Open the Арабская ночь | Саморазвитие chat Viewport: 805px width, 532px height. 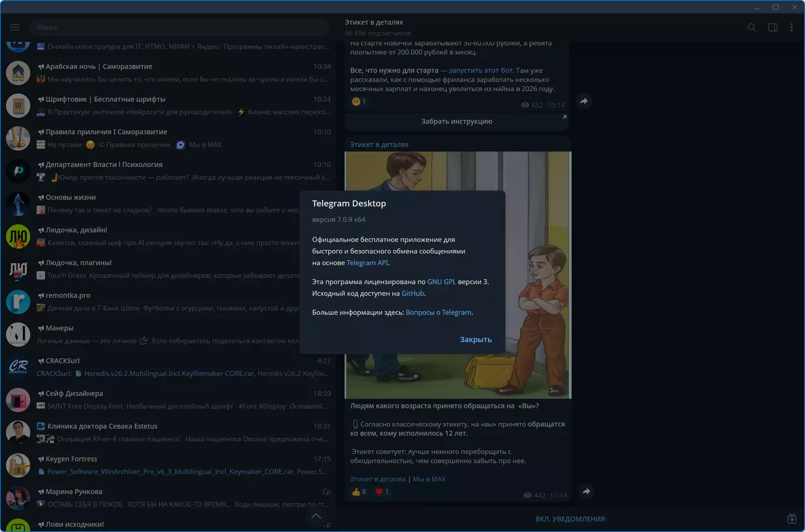point(168,73)
